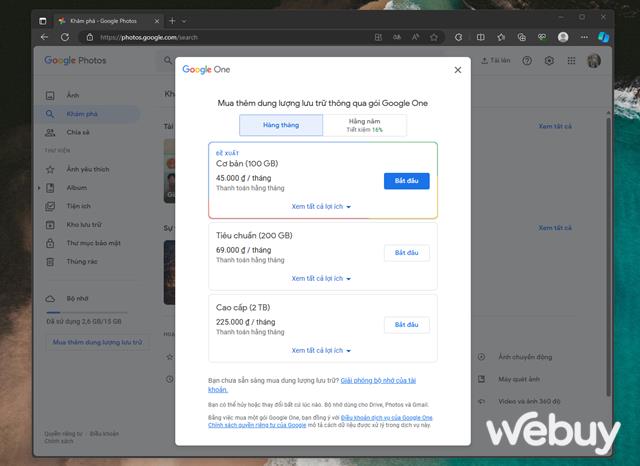The image size is (640, 466).
Task: Select the Hàng tháng billing tab
Action: pos(281,125)
